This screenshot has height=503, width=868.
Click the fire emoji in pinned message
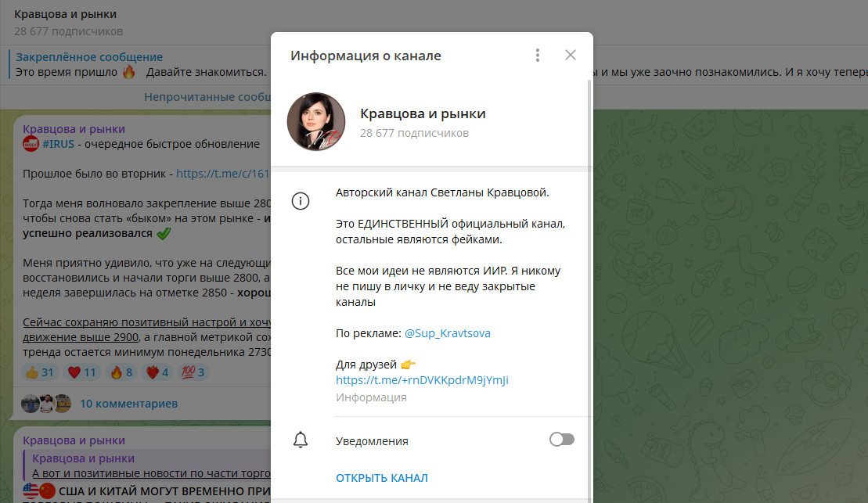tap(129, 72)
